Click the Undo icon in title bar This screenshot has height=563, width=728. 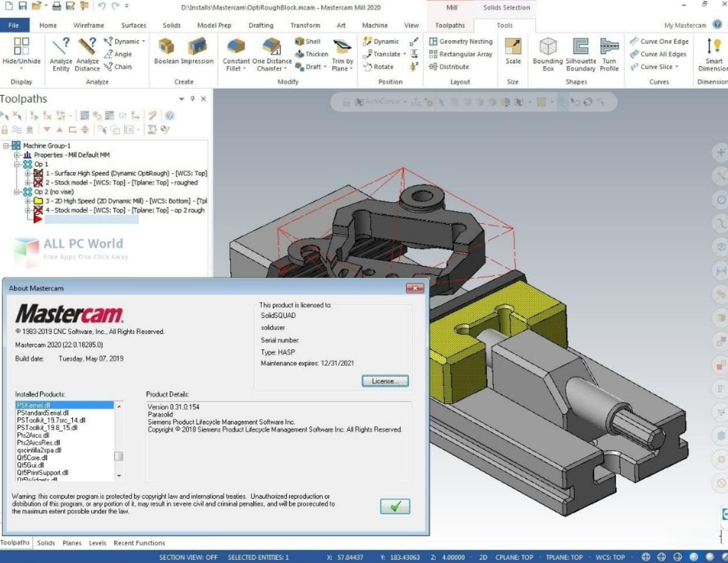[102, 6]
